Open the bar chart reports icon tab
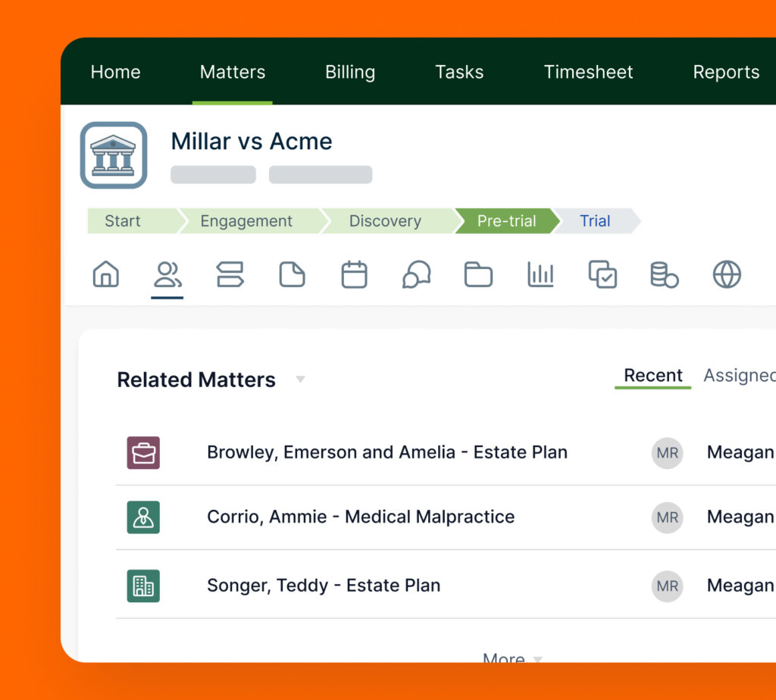This screenshot has width=776, height=700. [540, 274]
